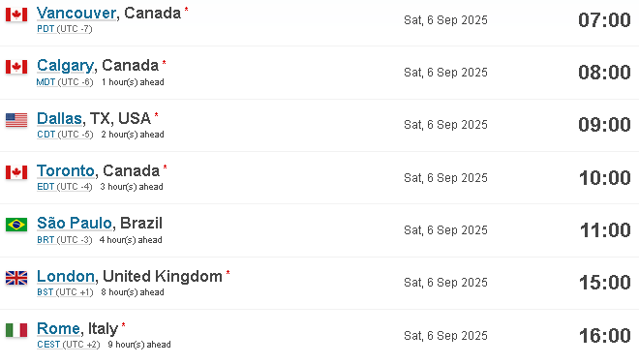Click the Brazil flag beside São Paulo
This screenshot has height=364, width=639.
tap(16, 225)
